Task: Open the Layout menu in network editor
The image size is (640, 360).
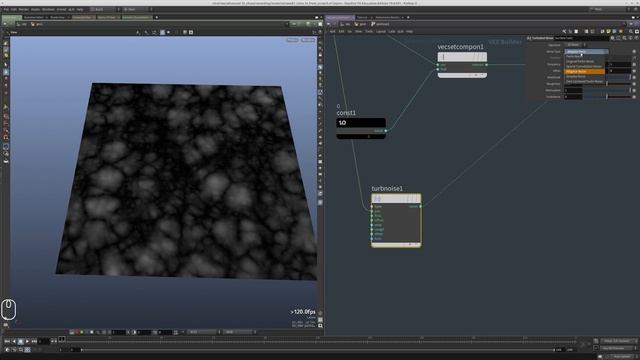Action: click(381, 31)
